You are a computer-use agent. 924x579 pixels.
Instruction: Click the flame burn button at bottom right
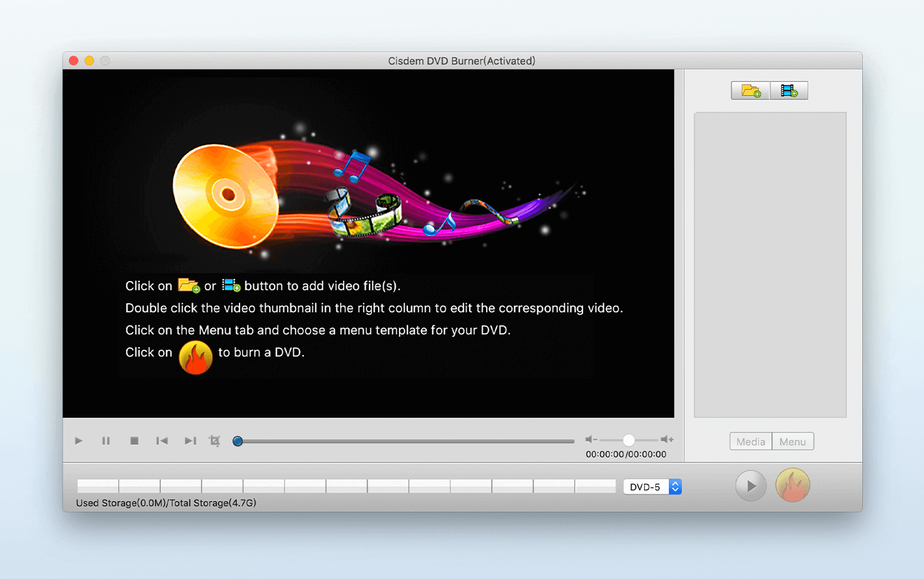(x=793, y=485)
